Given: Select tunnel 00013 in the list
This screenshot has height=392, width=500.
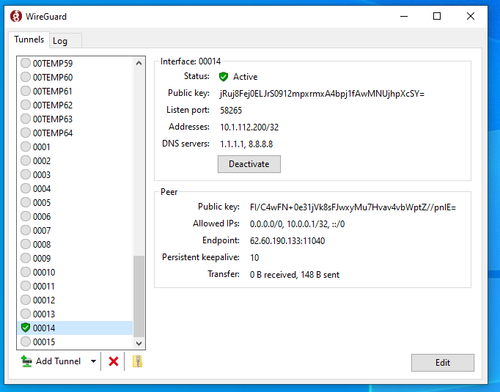Looking at the screenshot, I should pos(76,314).
